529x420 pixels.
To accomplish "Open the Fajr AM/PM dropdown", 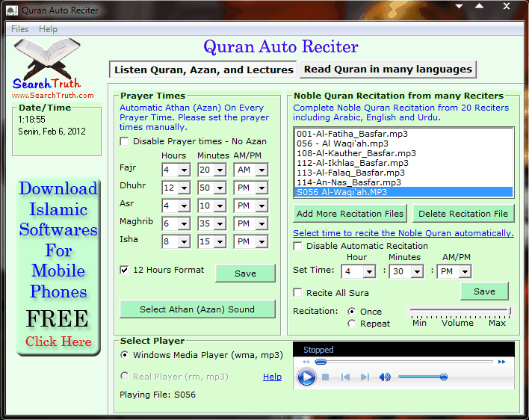I will coord(262,170).
